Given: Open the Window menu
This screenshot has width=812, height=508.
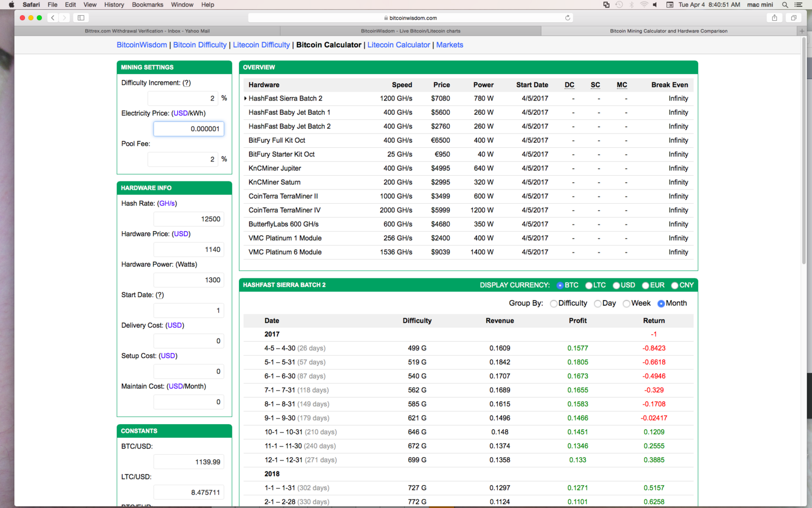Looking at the screenshot, I should (182, 5).
